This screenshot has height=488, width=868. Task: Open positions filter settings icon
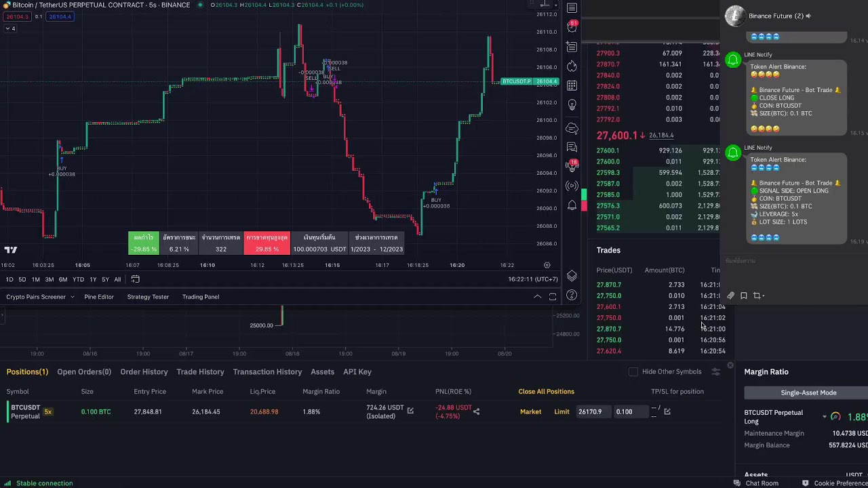click(715, 371)
